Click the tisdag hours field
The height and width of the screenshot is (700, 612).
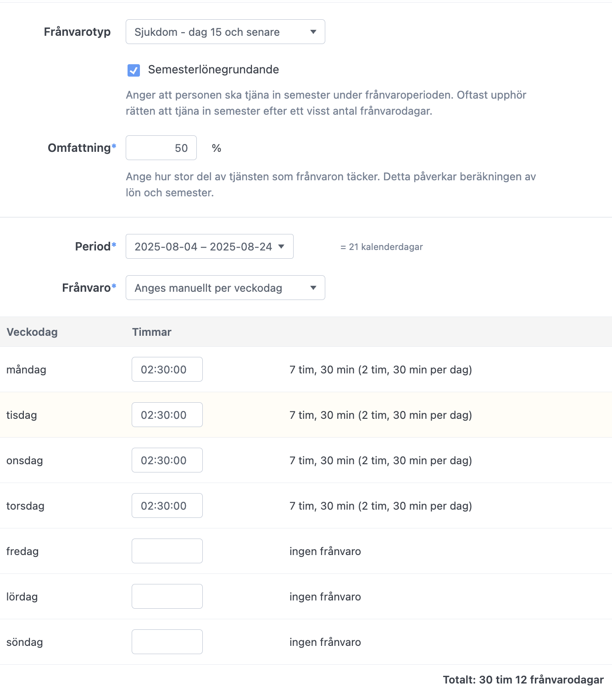click(x=167, y=415)
